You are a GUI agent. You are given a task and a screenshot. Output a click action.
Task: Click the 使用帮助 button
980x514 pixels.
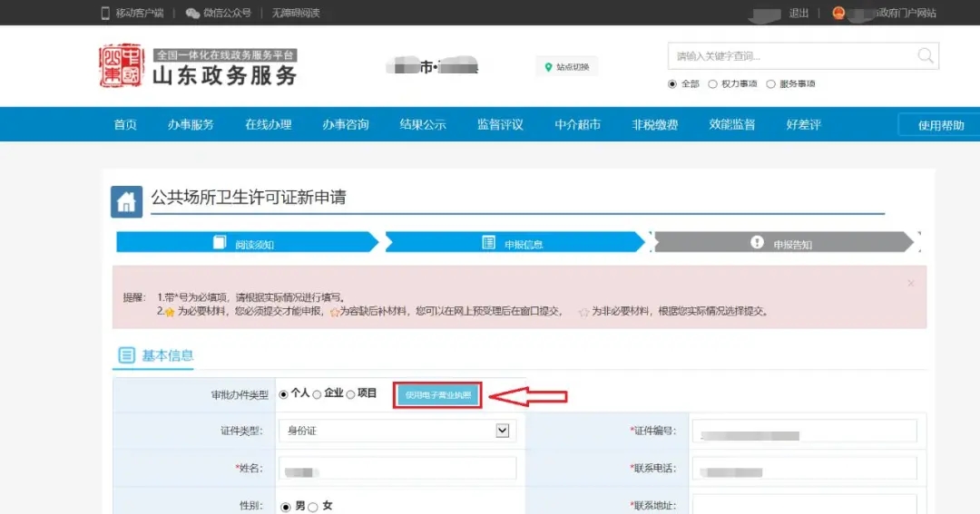[940, 125]
